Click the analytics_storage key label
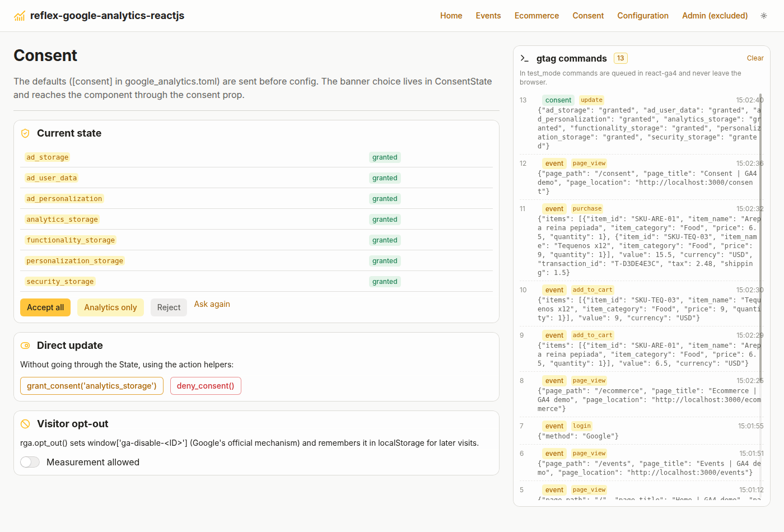 point(62,220)
